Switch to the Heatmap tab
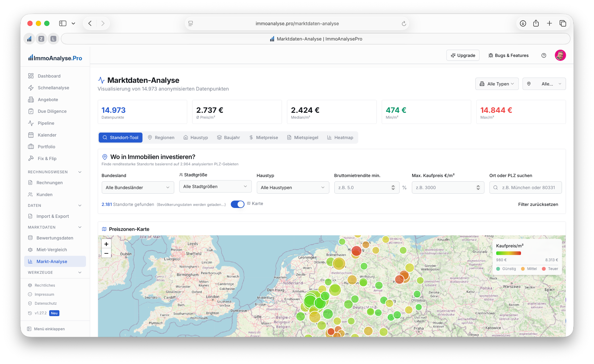Viewport: 594px width, 364px height. (x=340, y=138)
